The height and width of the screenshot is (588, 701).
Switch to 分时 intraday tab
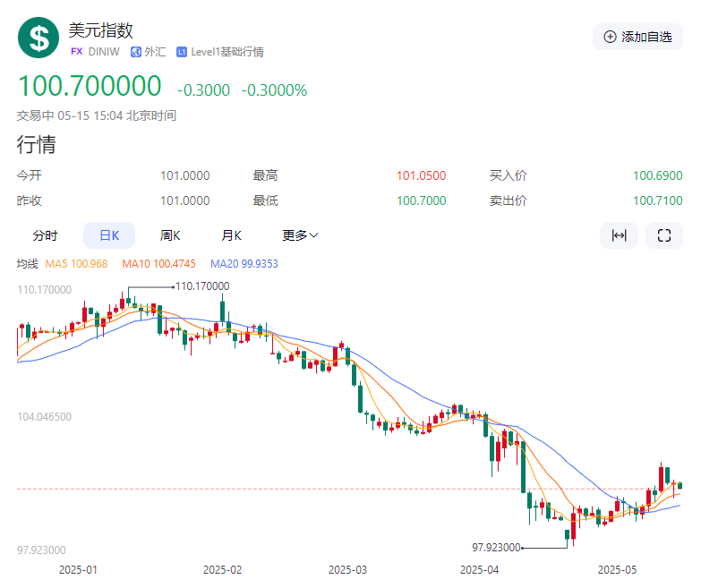45,235
